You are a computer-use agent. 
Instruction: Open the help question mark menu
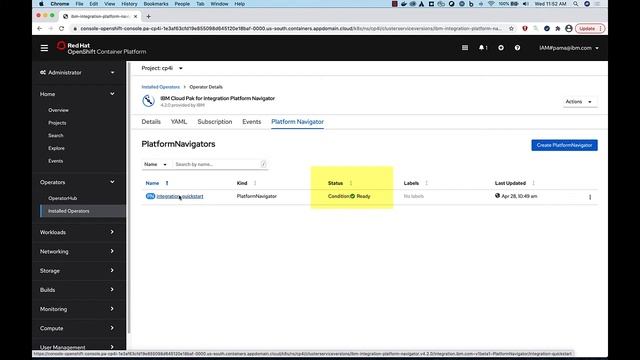coord(517,48)
